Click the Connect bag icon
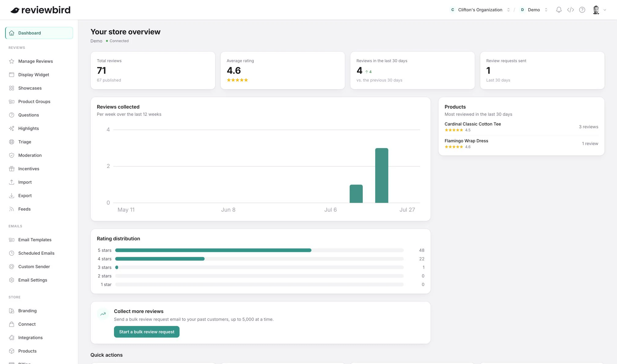This screenshot has height=364, width=617. click(x=12, y=324)
